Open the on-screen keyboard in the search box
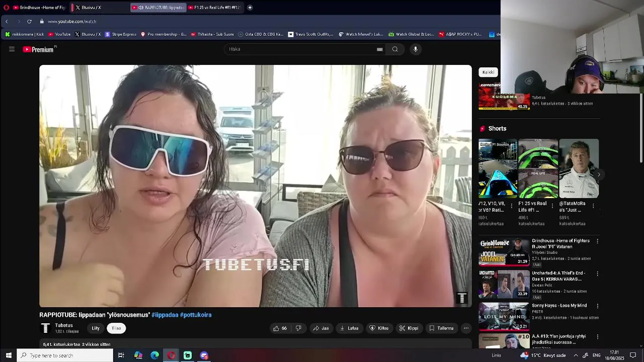The image size is (644, 362). pos(380,49)
